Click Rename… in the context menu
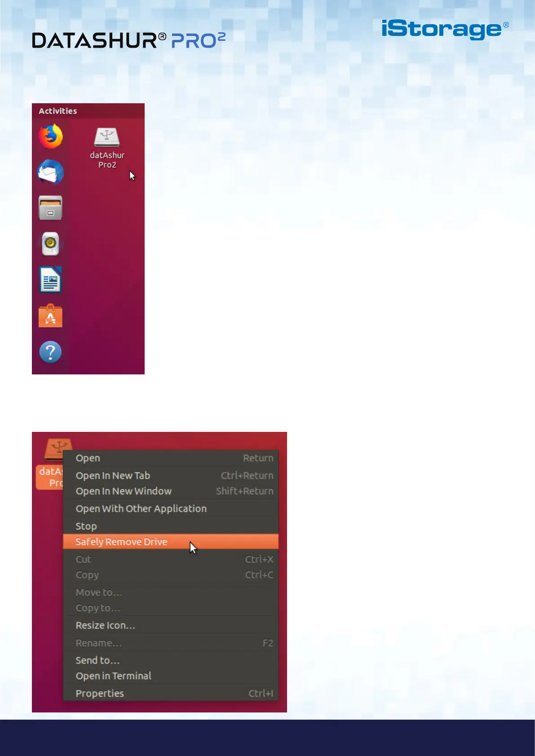The width and height of the screenshot is (535, 756). (171, 643)
